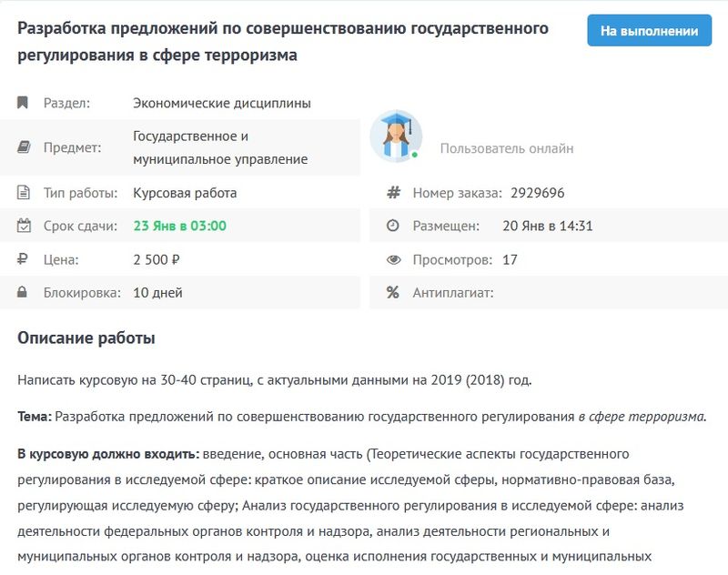Screen dimensions: 728x575
Task: Click the clock icon beside Размещен
Action: click(x=393, y=226)
